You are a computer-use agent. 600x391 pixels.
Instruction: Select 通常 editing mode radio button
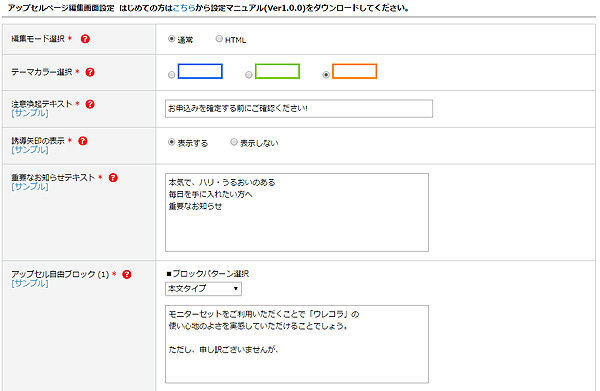click(x=171, y=39)
